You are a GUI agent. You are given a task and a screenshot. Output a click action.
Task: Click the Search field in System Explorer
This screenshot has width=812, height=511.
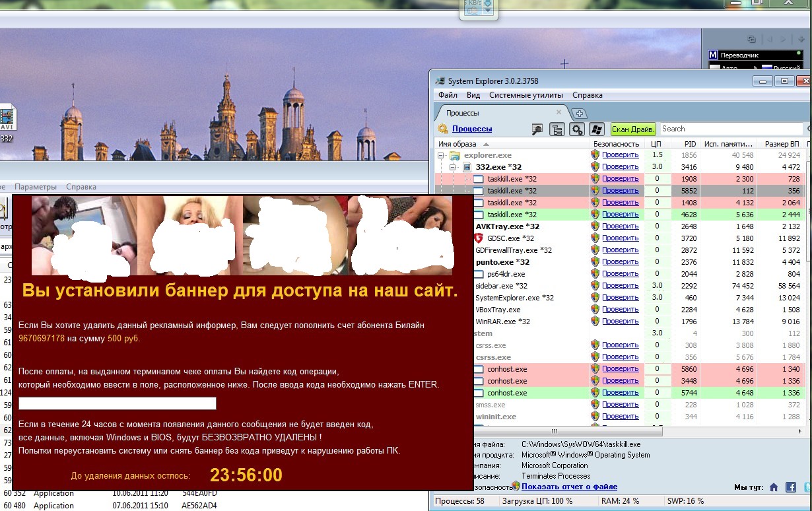731,129
